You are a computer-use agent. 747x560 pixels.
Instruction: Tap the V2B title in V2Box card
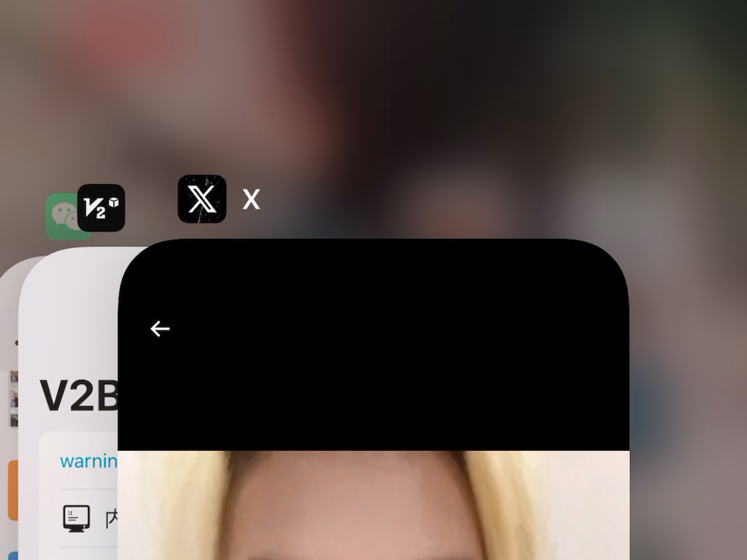(79, 396)
